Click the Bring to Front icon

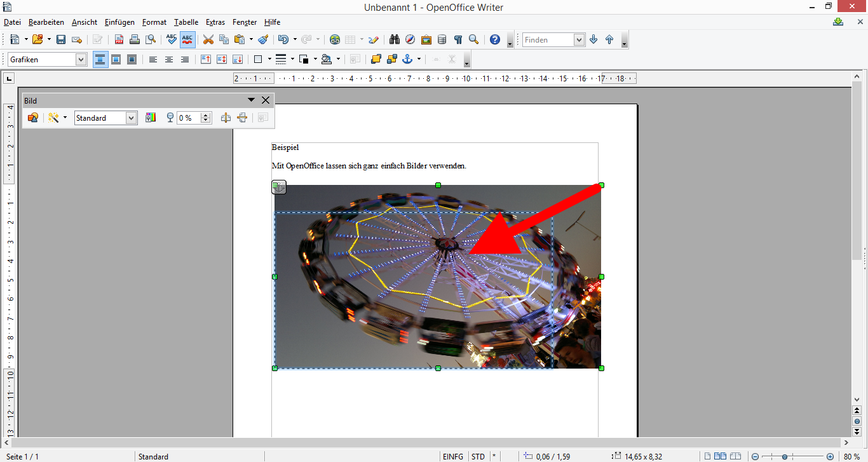tap(376, 59)
